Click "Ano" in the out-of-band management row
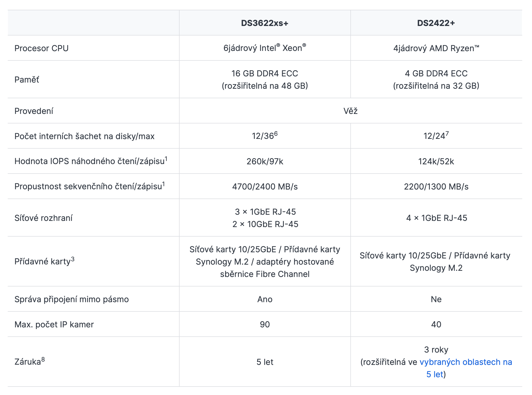This screenshot has width=532, height=395. pos(264,299)
